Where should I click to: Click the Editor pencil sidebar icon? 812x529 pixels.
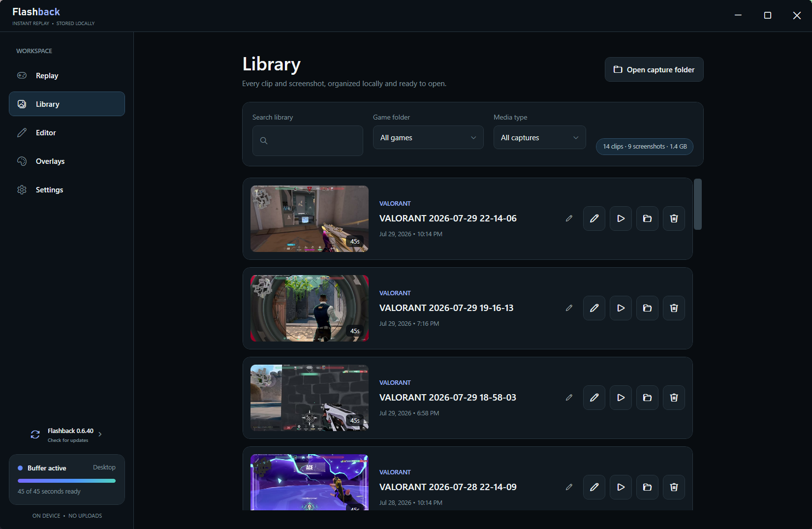click(x=22, y=133)
